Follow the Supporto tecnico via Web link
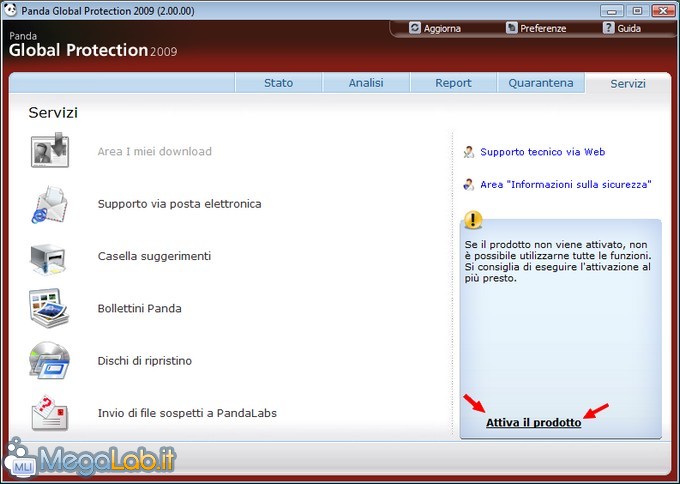Screen dimensions: 680x484 click(543, 152)
